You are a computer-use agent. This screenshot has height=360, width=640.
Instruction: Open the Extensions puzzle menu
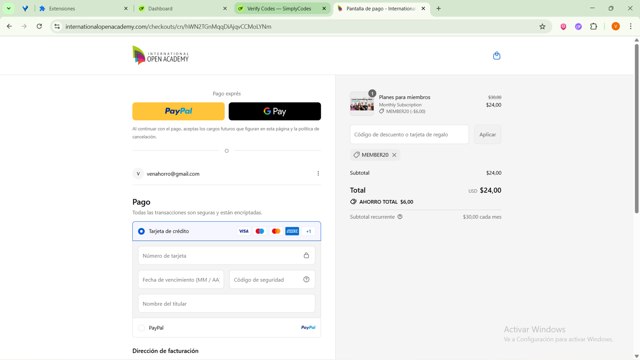[593, 27]
